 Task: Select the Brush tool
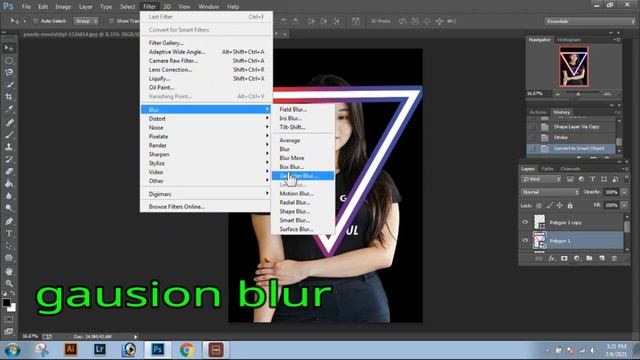pyautogui.click(x=9, y=134)
